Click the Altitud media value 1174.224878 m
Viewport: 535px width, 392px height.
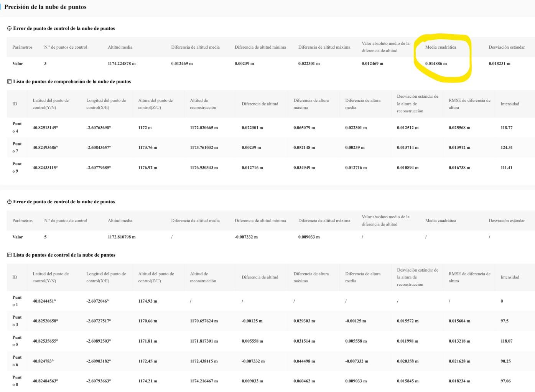122,64
